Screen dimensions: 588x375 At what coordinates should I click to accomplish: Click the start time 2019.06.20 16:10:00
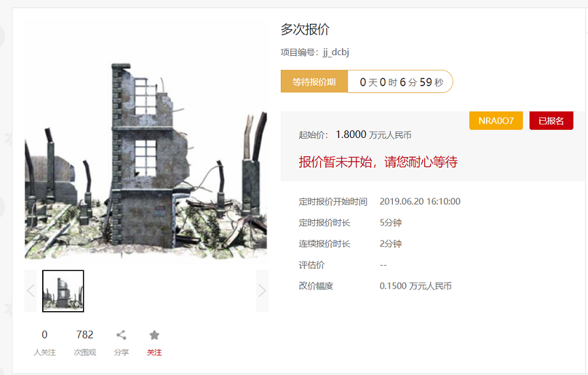(420, 202)
